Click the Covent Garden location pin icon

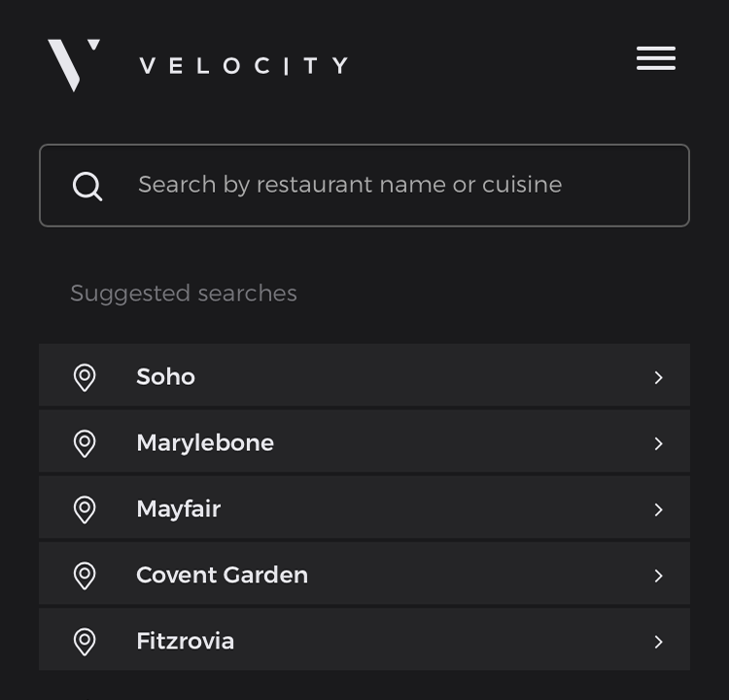[x=85, y=576]
